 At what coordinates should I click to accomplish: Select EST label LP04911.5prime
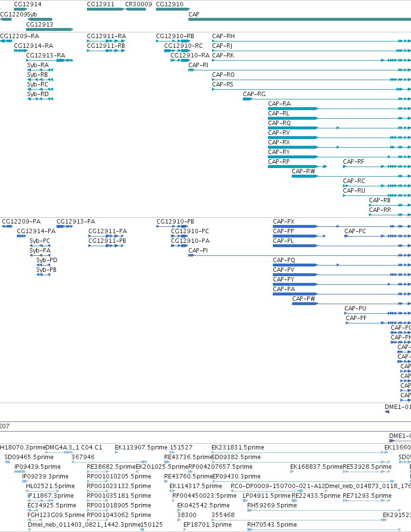click(x=267, y=496)
